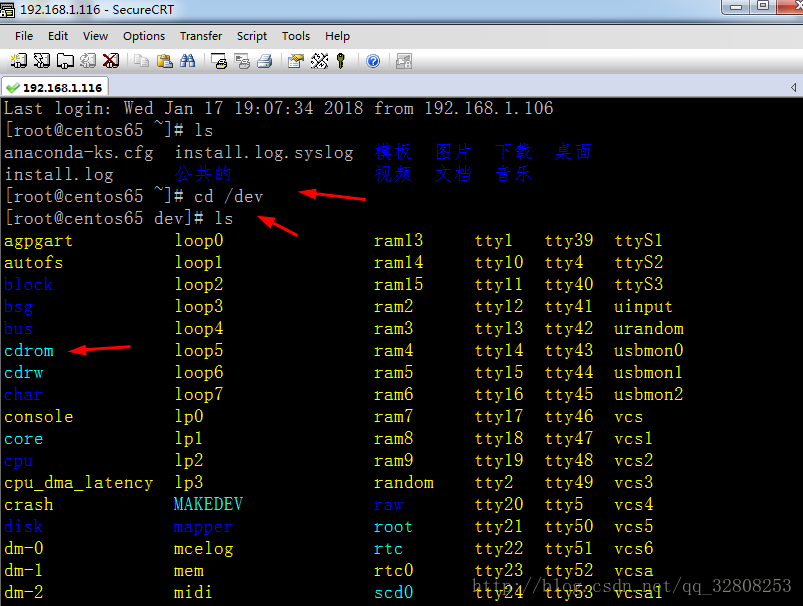This screenshot has height=606, width=803.
Task: Open the Transfer menu
Action: 201,36
